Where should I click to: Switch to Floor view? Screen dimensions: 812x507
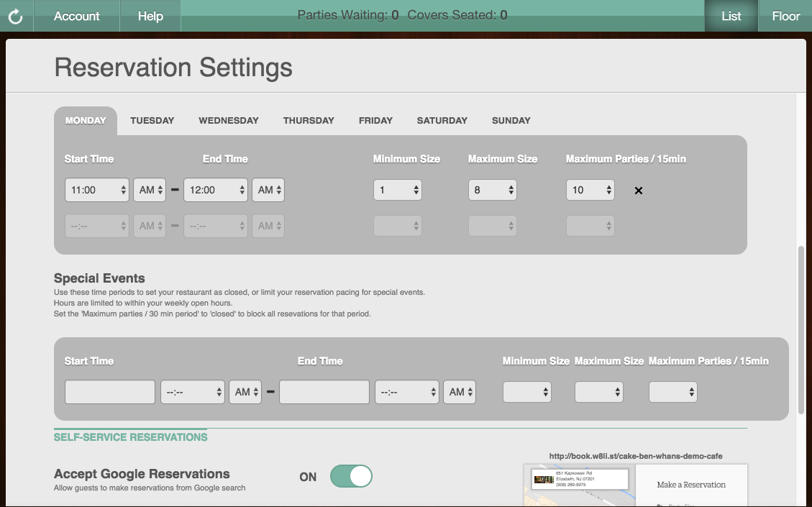click(x=785, y=16)
